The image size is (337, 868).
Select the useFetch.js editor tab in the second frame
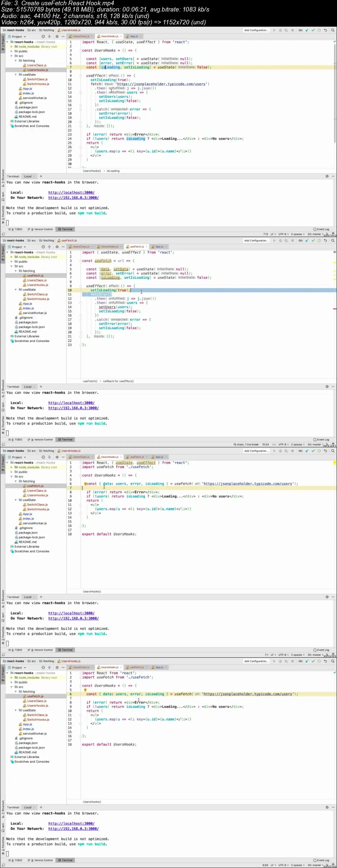pos(137,247)
